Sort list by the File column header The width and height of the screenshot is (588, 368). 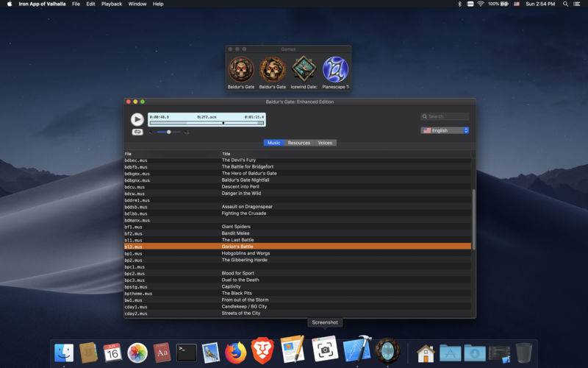click(128, 154)
